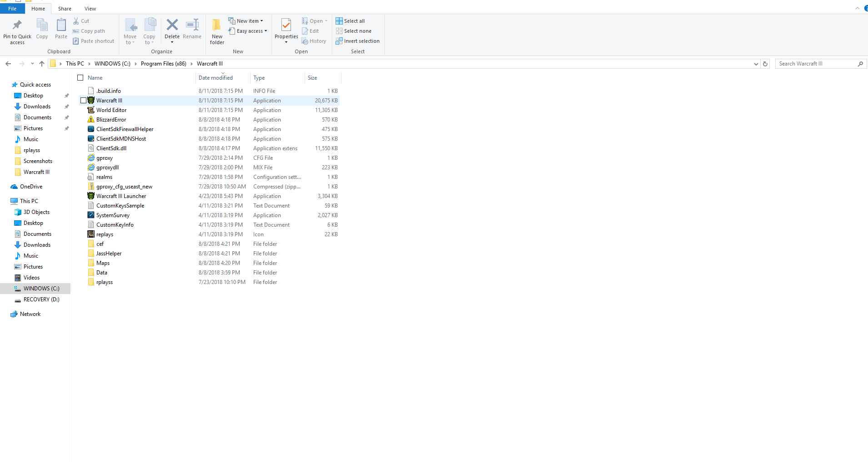Select the BlizzardError warning icon file
Image resolution: width=868 pixels, height=462 pixels.
pyautogui.click(x=91, y=120)
